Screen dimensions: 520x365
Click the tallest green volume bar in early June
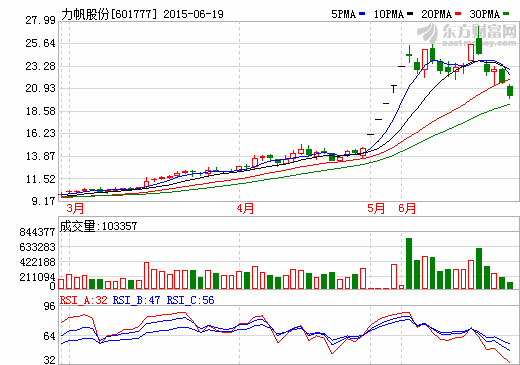(409, 263)
